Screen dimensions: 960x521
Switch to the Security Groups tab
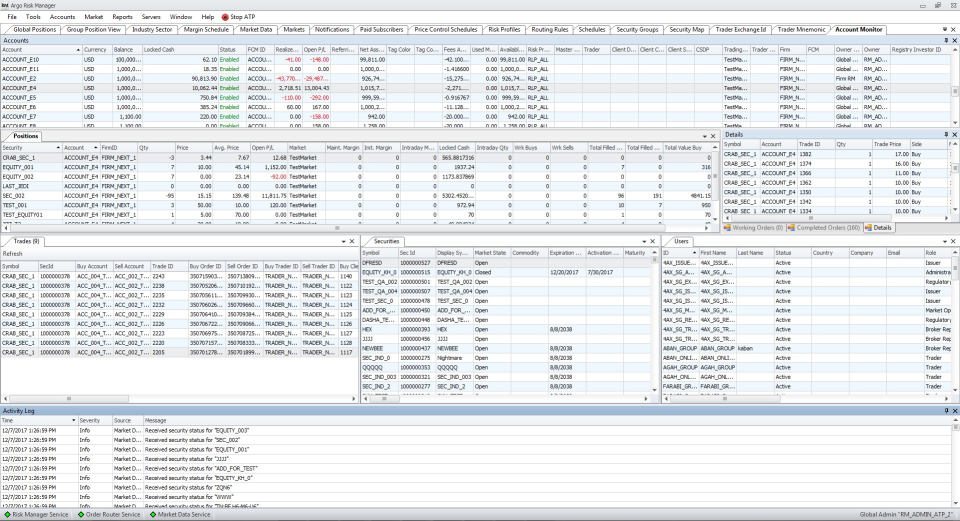pyautogui.click(x=637, y=29)
